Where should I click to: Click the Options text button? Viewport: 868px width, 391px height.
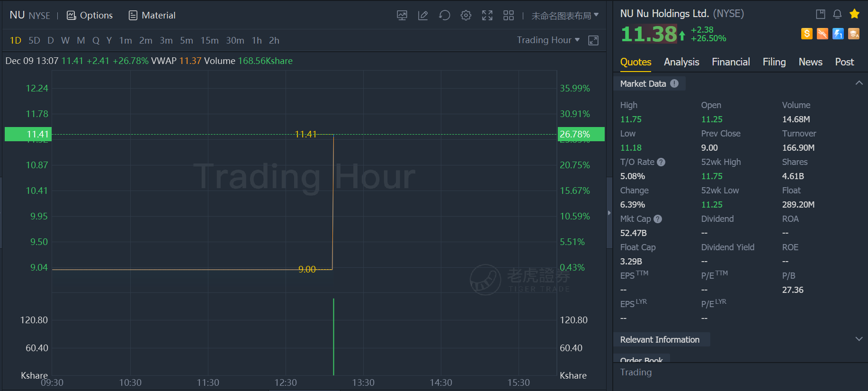(x=96, y=16)
